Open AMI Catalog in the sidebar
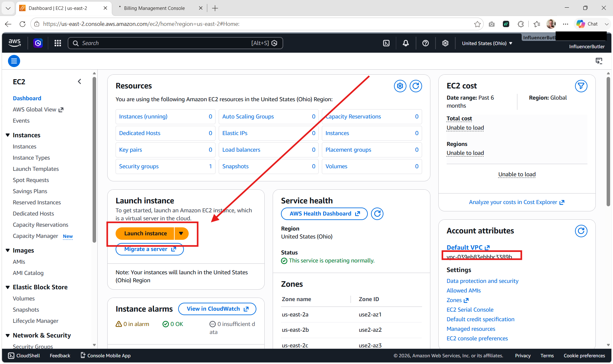 coord(28,273)
